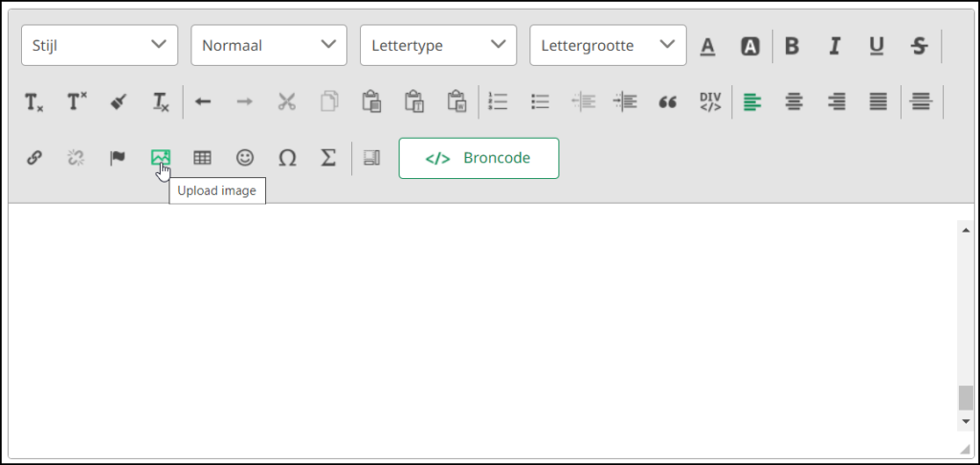Click the vertical scrollbar thumb
This screenshot has height=465, width=980.
[x=966, y=397]
